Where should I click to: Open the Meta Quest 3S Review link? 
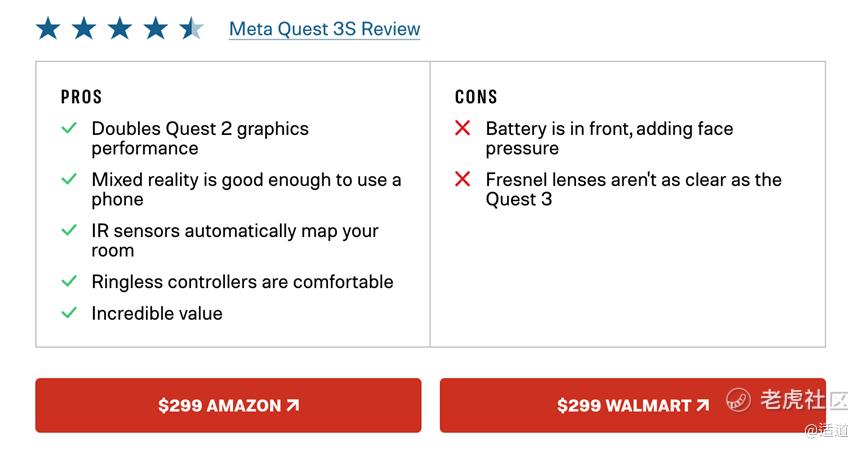click(x=324, y=29)
